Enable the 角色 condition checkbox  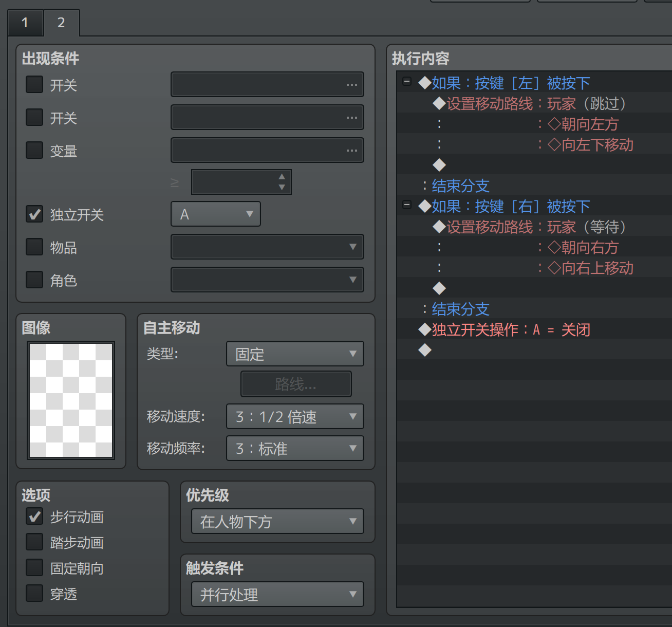(x=34, y=280)
